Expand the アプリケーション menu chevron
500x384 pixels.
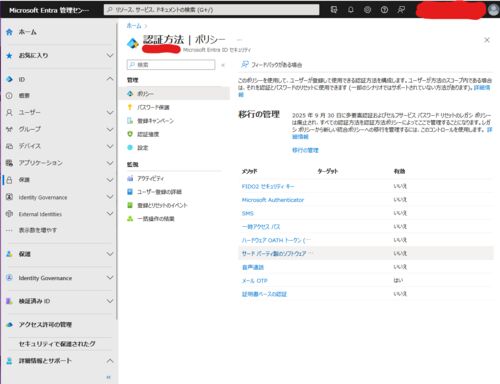coord(110,163)
